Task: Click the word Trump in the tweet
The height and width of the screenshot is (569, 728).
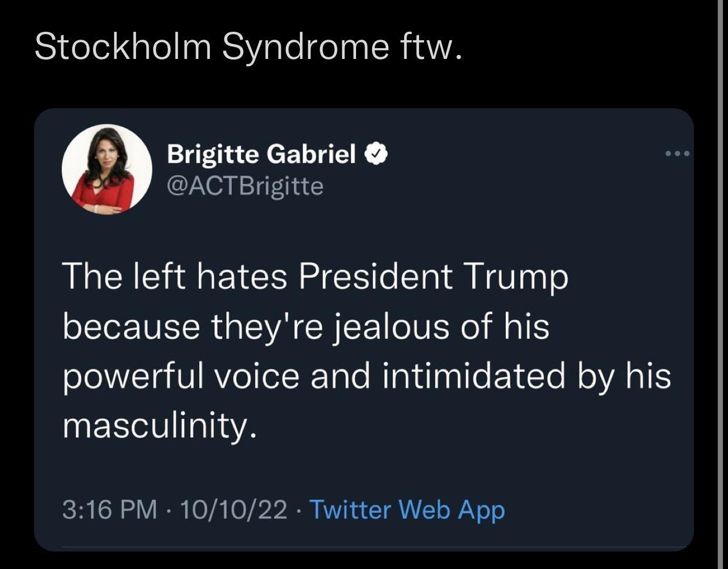Action: coord(516,276)
